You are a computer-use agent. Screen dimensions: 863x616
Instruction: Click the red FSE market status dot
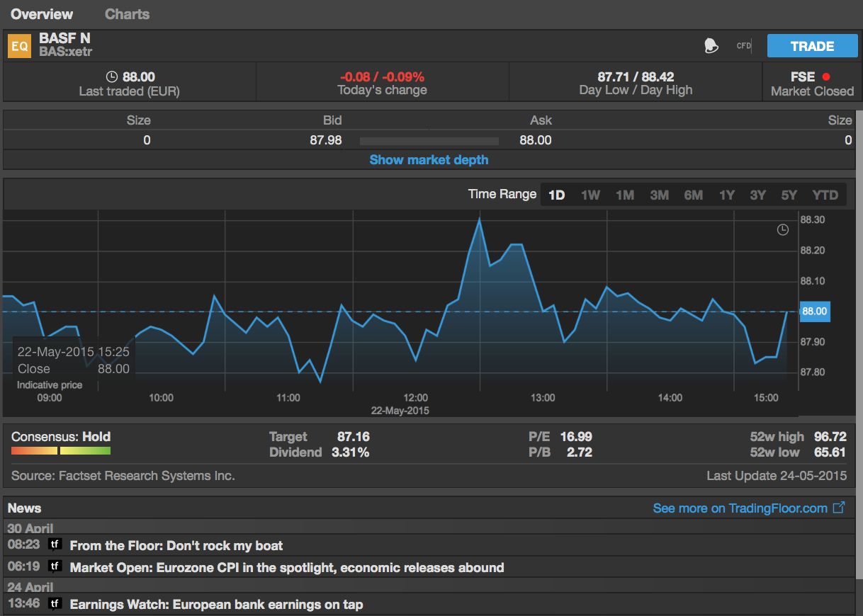tap(826, 77)
